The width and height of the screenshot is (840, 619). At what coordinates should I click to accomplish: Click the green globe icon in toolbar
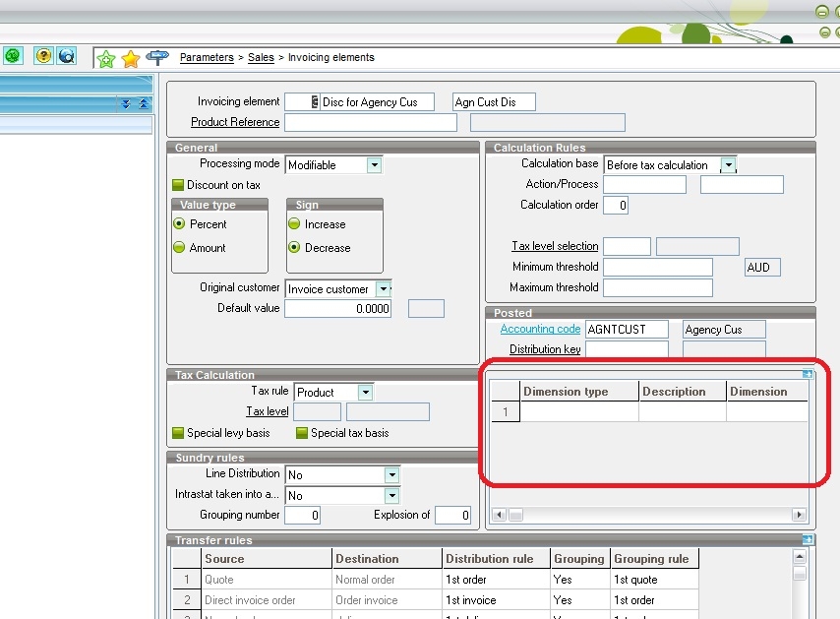[x=13, y=55]
